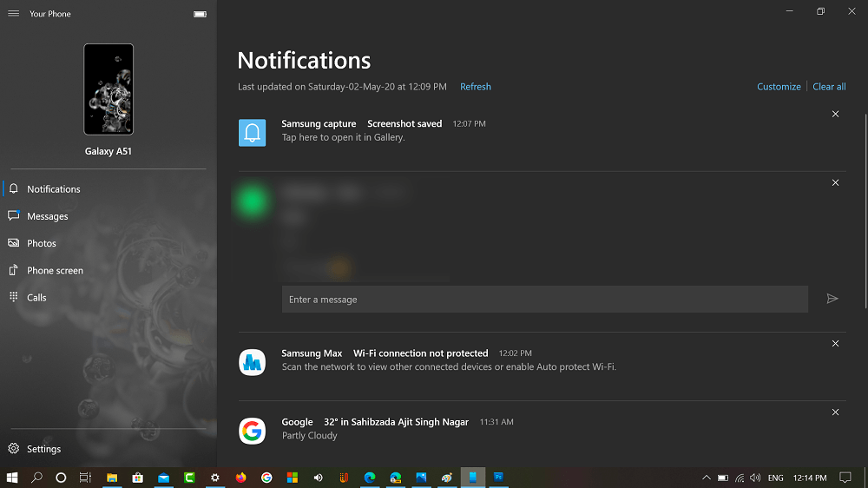Open the Screenshot saved notification text

(404, 123)
